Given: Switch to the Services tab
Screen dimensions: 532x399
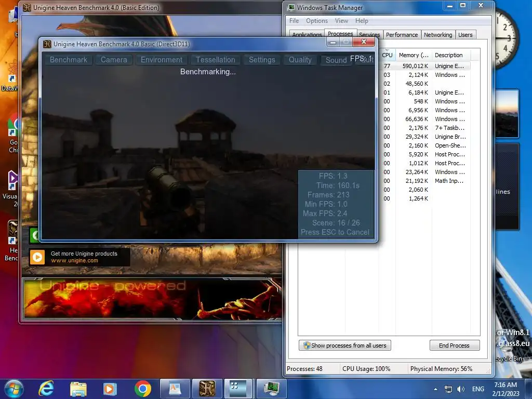Looking at the screenshot, I should point(369,35).
